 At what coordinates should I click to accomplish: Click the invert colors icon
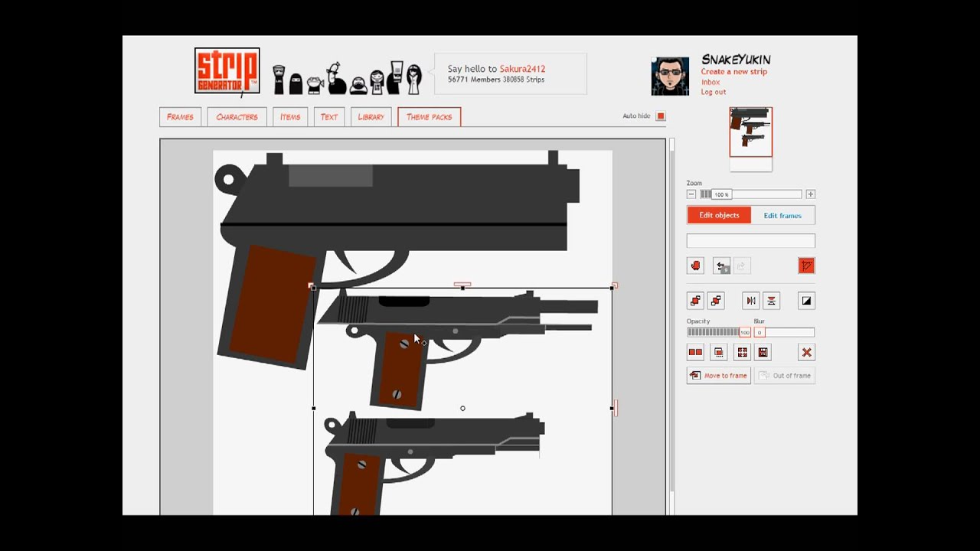coord(806,301)
